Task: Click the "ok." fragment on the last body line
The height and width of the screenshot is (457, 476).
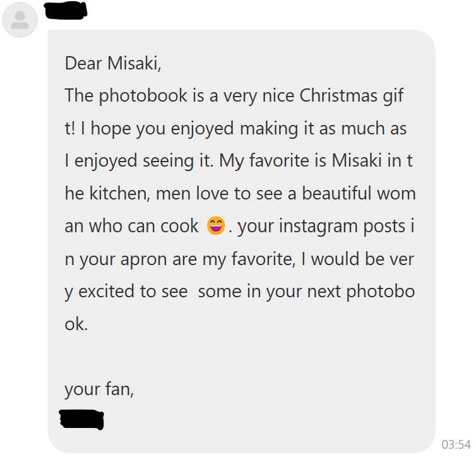Action: (x=76, y=324)
